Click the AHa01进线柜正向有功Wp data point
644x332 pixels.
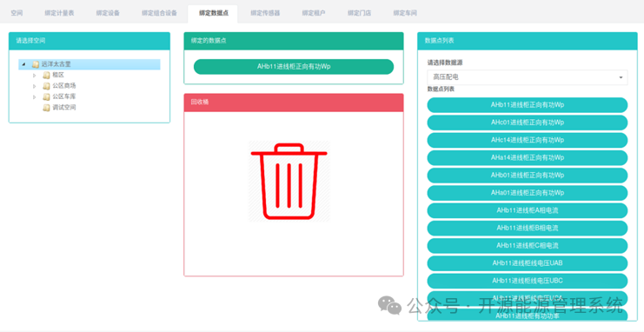click(x=528, y=193)
